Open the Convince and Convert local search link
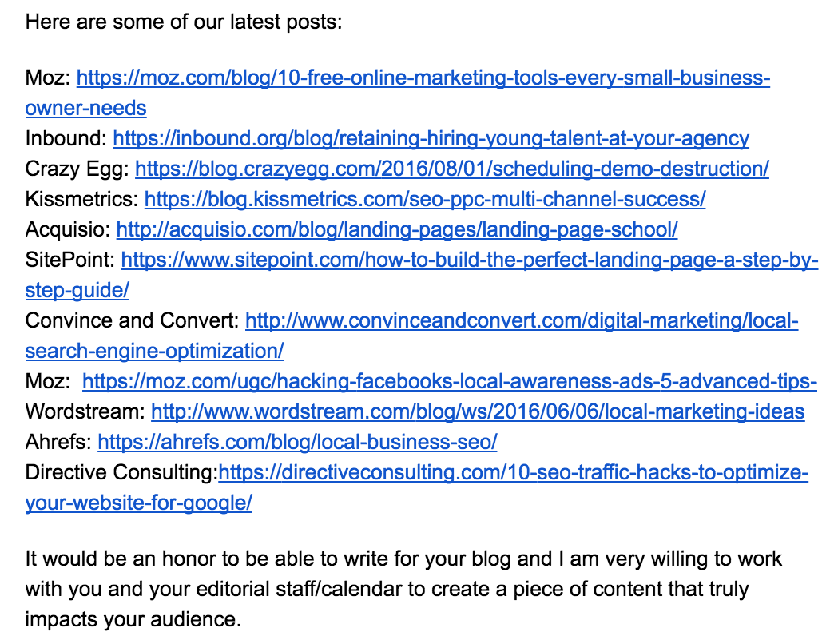834x644 pixels. [x=522, y=321]
